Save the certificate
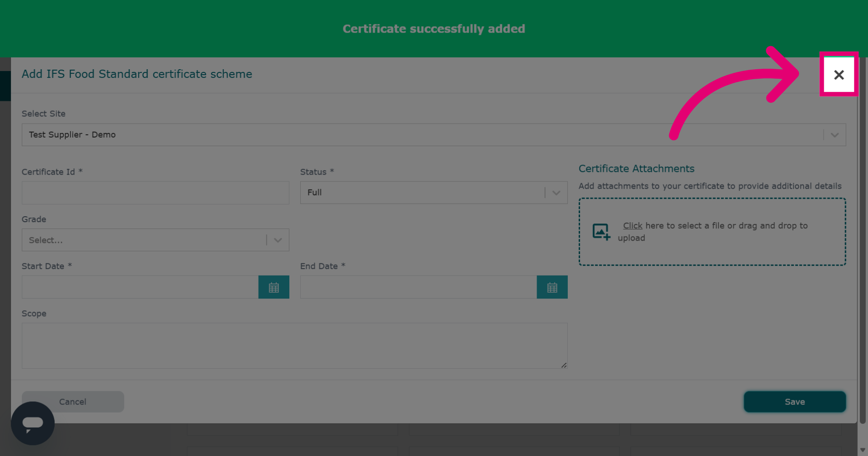The height and width of the screenshot is (456, 868). (795, 402)
